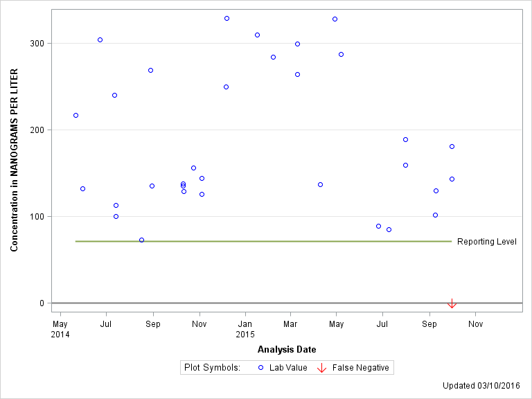Select the leftmost data point near 217 nanograms
The image size is (532, 399).
click(76, 115)
